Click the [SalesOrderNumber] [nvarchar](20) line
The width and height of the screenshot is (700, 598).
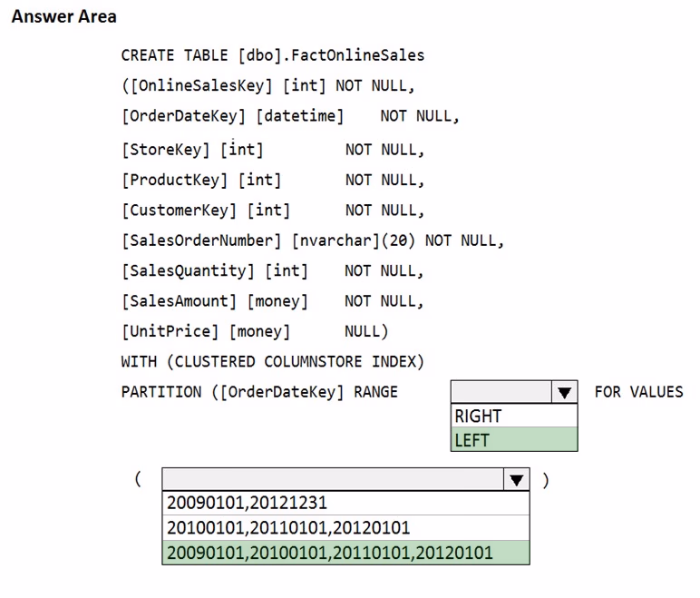(313, 240)
